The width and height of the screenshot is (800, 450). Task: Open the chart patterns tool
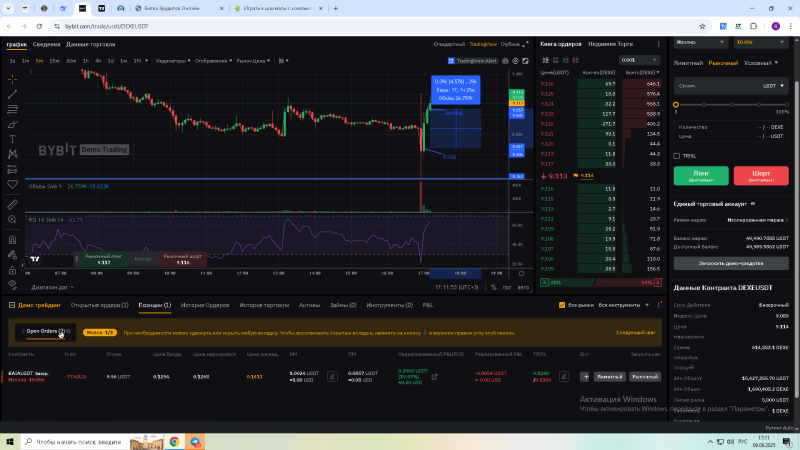tap(12, 154)
